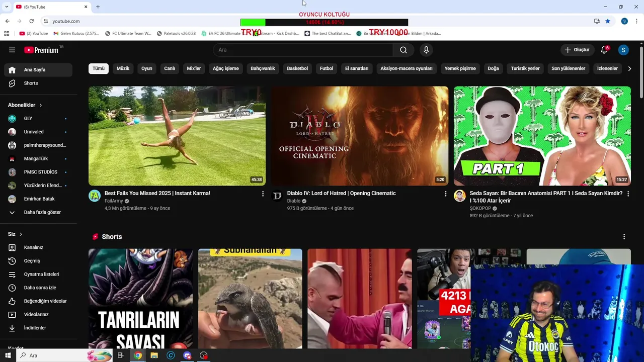Open the Diablo channel name link
The image size is (644, 362).
coord(294,201)
